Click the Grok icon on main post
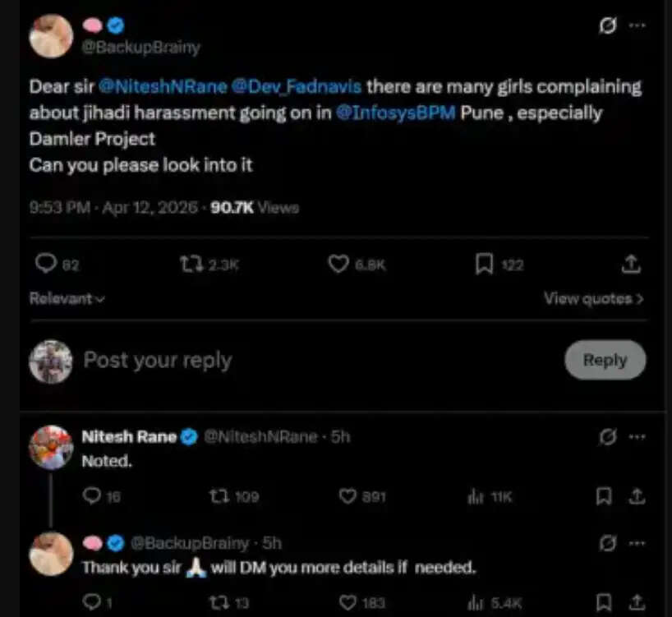The height and width of the screenshot is (617, 672). [608, 26]
